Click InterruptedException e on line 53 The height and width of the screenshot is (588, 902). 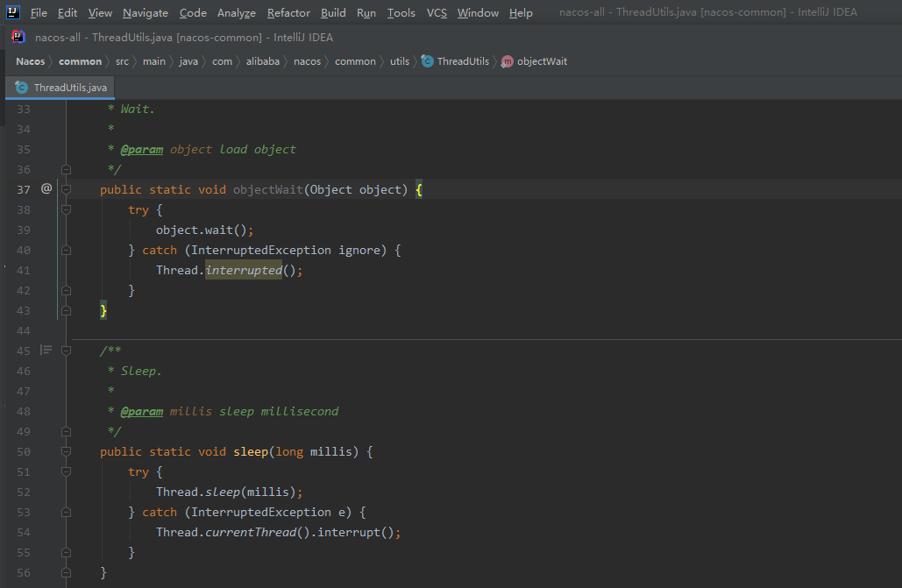(x=268, y=512)
